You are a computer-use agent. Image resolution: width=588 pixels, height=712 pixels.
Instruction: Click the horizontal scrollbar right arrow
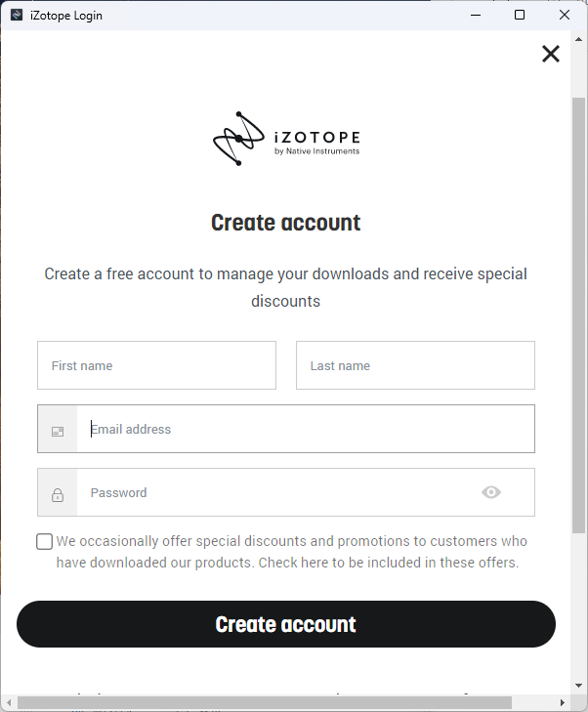point(562,702)
